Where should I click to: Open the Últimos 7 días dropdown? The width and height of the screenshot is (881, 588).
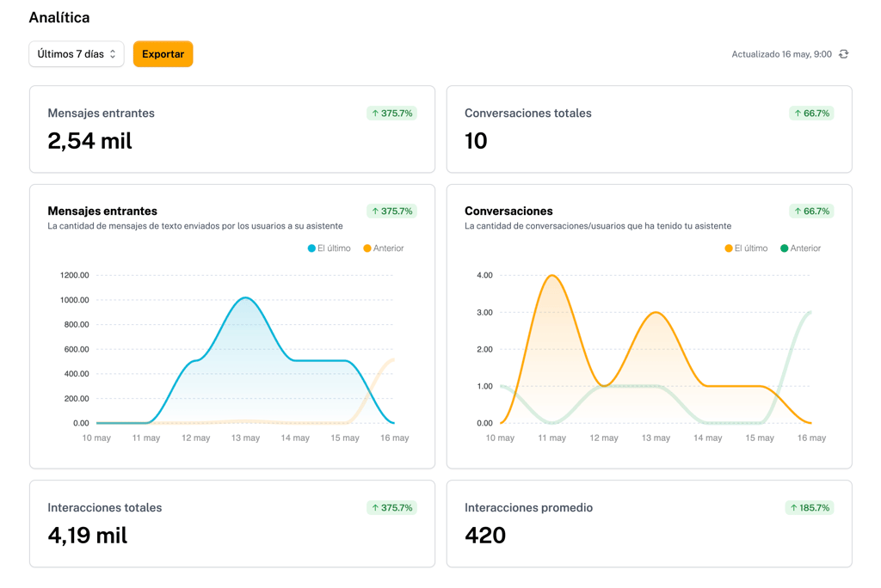tap(77, 54)
